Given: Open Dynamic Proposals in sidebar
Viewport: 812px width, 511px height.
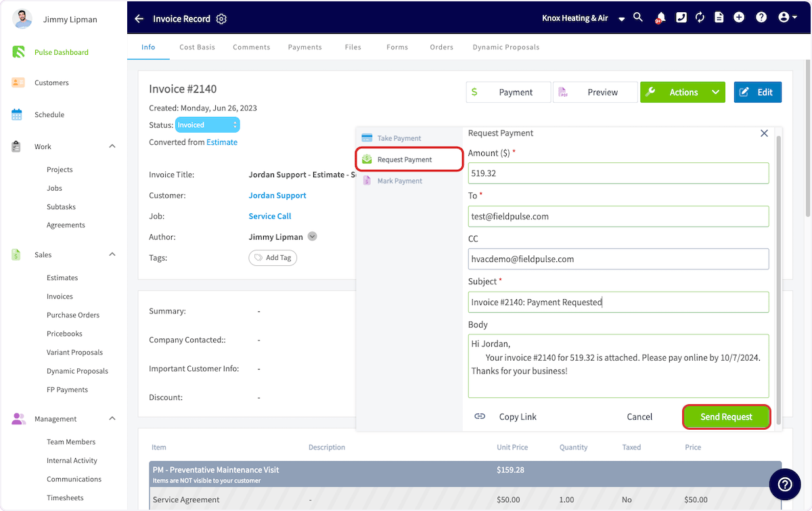Looking at the screenshot, I should click(x=77, y=371).
